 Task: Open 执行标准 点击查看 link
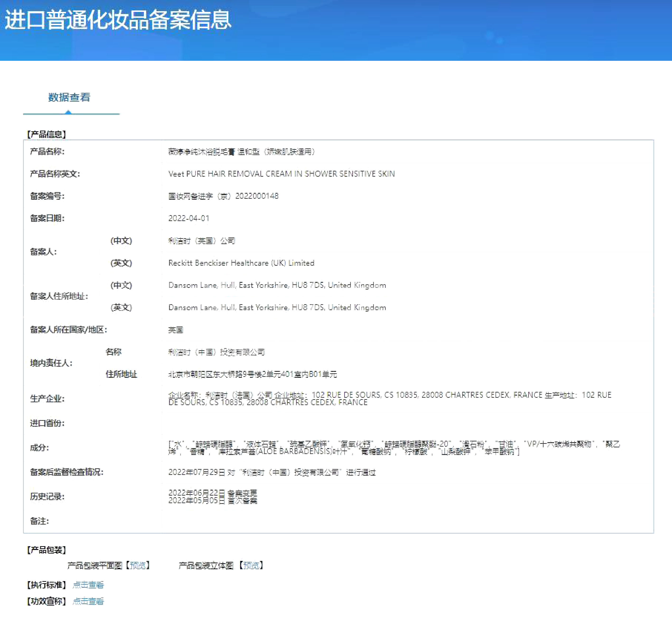coord(88,585)
